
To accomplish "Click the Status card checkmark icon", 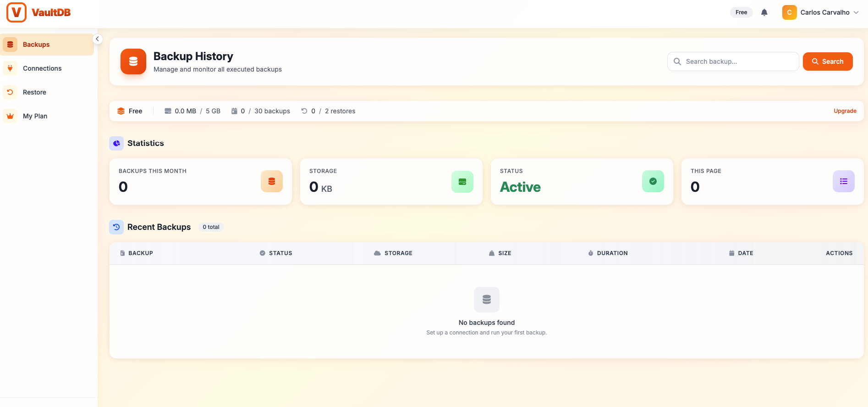I will [x=653, y=181].
